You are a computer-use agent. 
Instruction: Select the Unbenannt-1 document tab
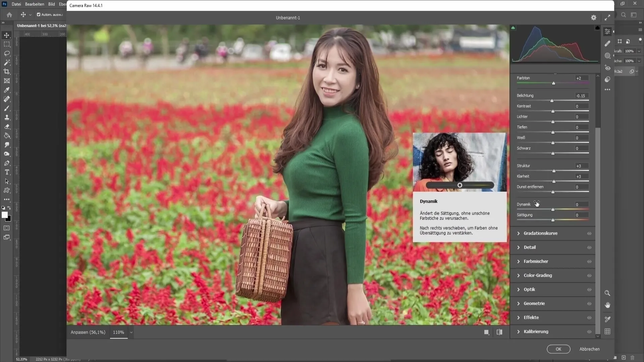pyautogui.click(x=41, y=25)
